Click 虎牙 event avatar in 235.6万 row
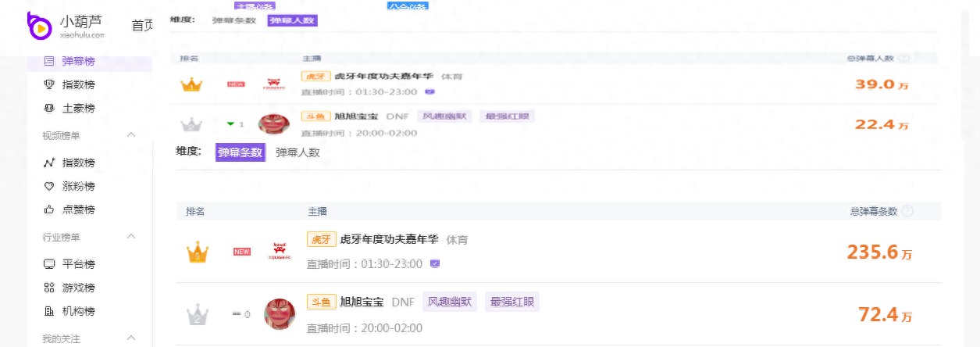 coord(280,251)
